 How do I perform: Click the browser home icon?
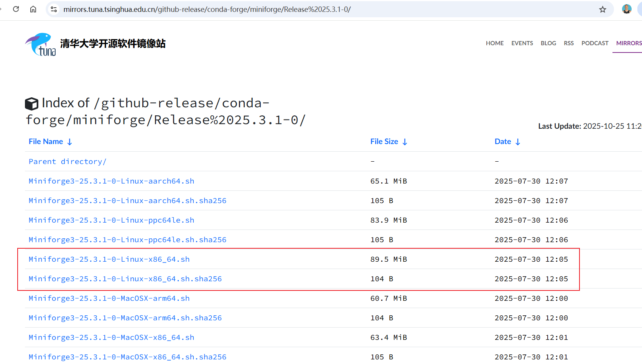(33, 9)
